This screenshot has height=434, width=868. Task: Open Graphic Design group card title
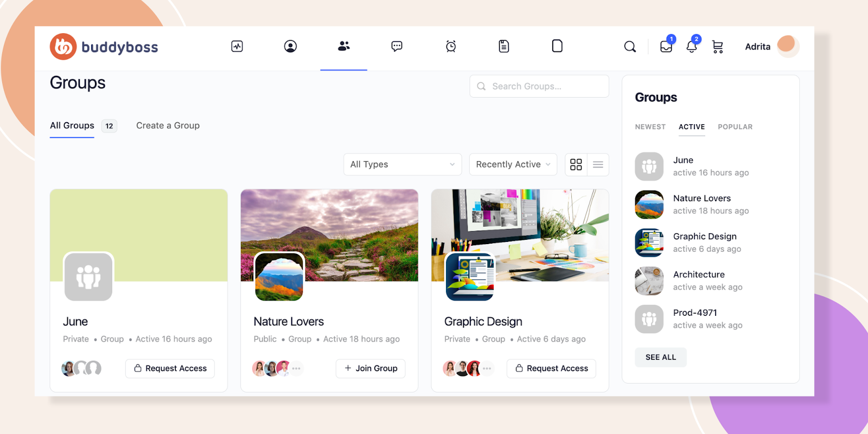[483, 322]
